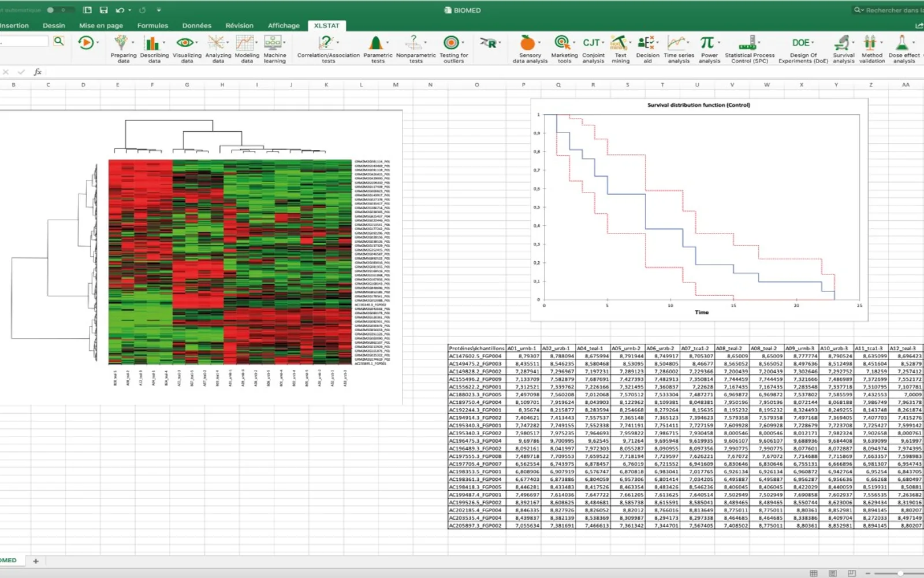The image size is (924, 578).
Task: Open Machine learning tools
Action: (x=274, y=49)
